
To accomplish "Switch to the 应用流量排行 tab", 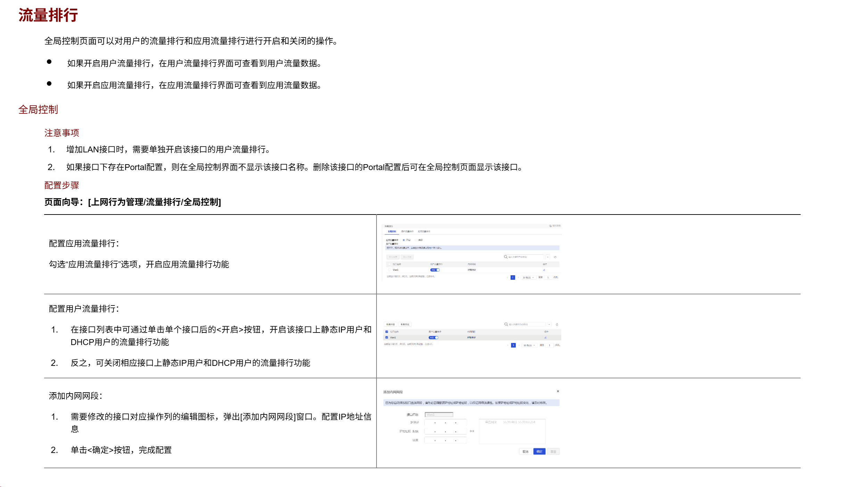I will (x=424, y=232).
